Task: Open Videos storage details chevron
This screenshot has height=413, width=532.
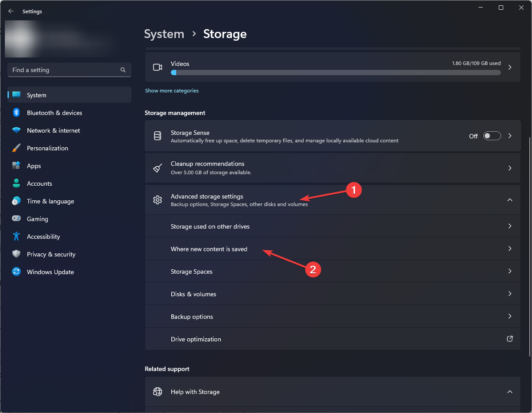Action: pos(509,67)
